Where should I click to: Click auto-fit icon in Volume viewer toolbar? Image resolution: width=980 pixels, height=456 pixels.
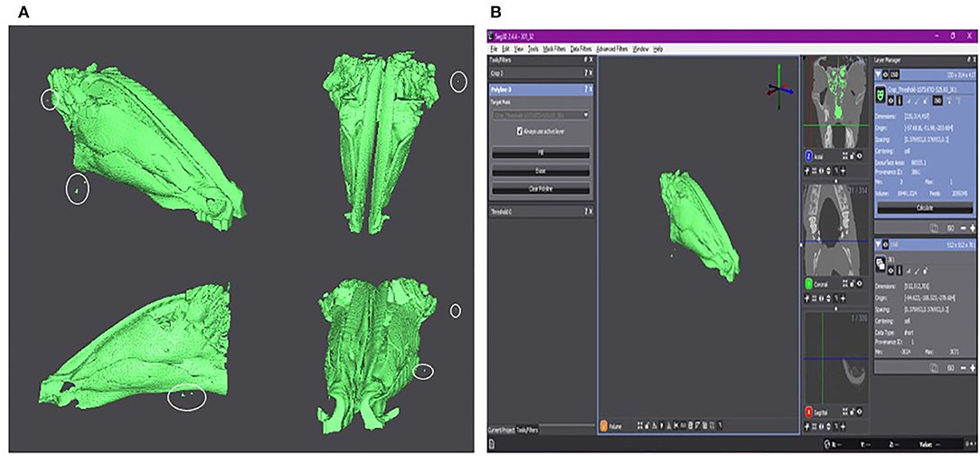pos(640,426)
